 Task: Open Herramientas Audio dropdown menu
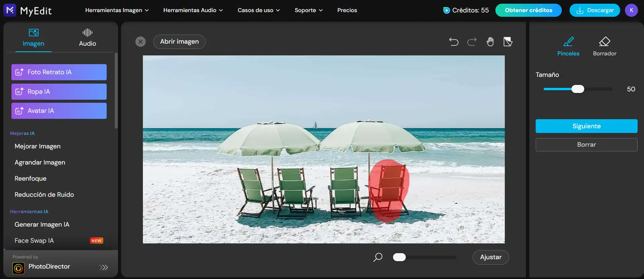tap(193, 10)
